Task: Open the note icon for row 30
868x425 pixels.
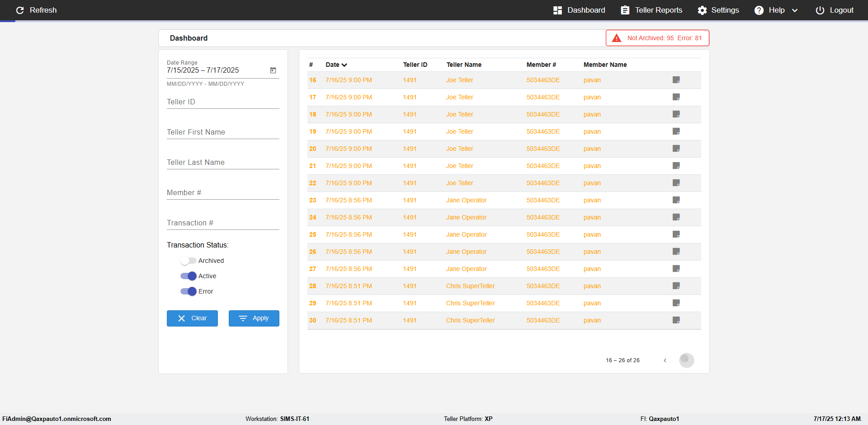Action: pyautogui.click(x=676, y=320)
